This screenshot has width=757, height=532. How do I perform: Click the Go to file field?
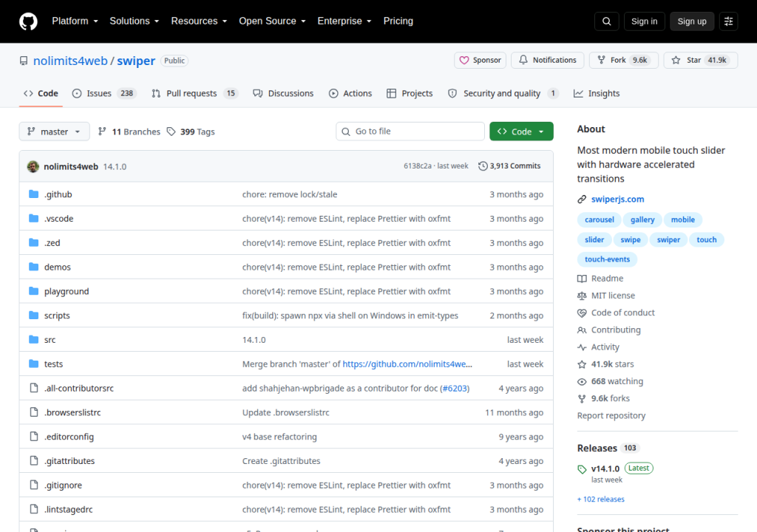[410, 132]
